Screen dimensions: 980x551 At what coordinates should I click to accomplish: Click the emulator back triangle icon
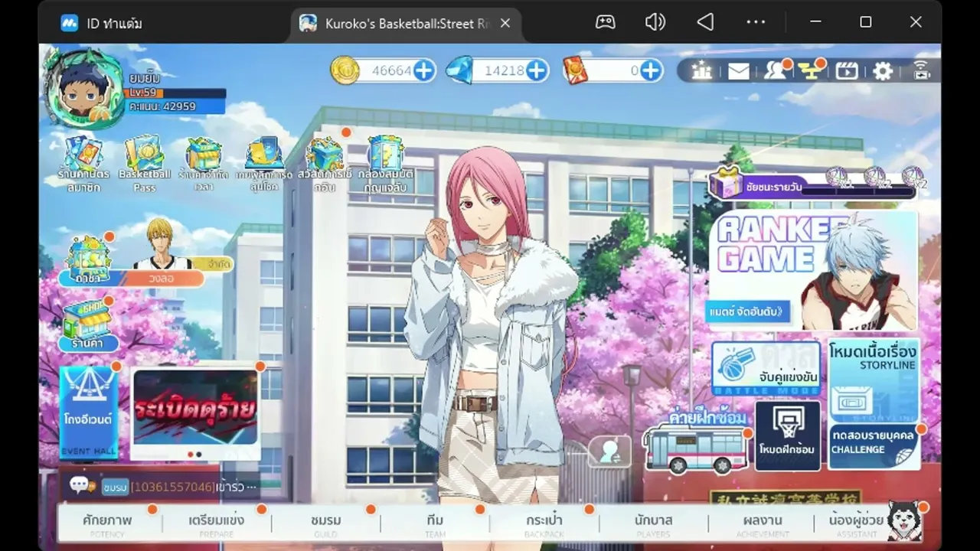(x=705, y=22)
